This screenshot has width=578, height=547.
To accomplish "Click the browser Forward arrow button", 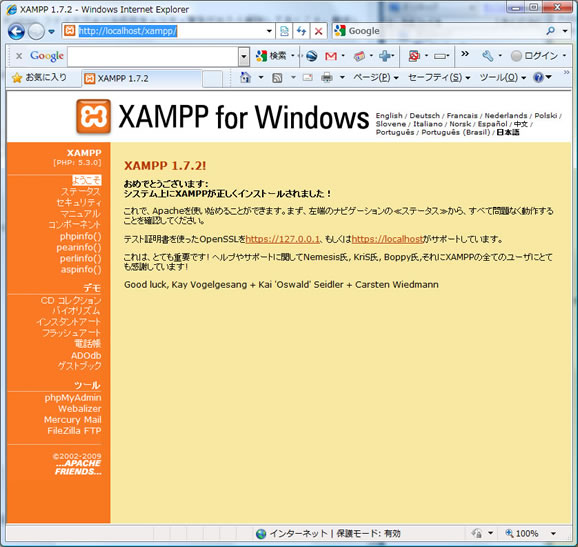I will click(36, 32).
